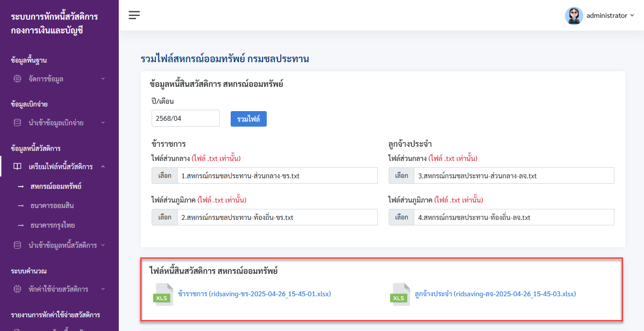Open the ข้าราชการ XLS file icon

pyautogui.click(x=163, y=294)
